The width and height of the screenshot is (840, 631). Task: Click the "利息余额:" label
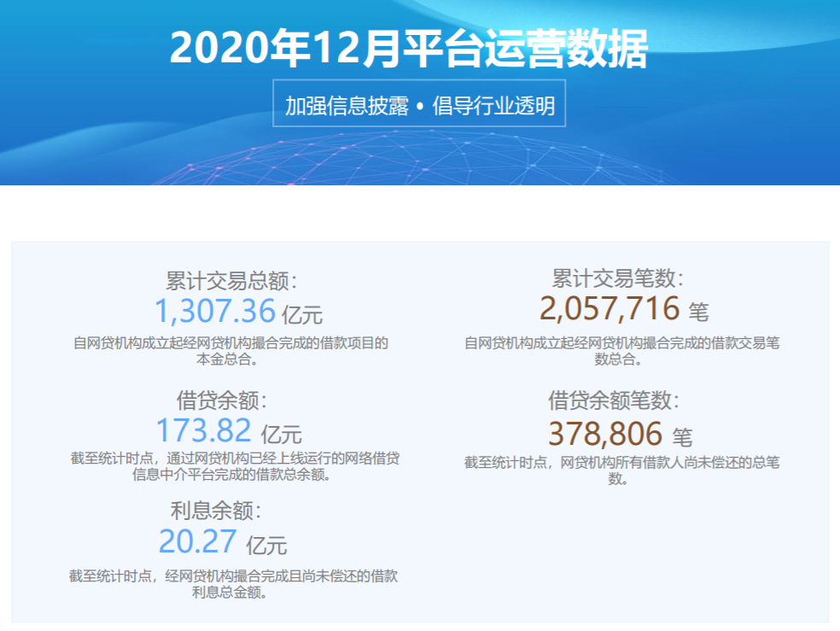pyautogui.click(x=215, y=511)
